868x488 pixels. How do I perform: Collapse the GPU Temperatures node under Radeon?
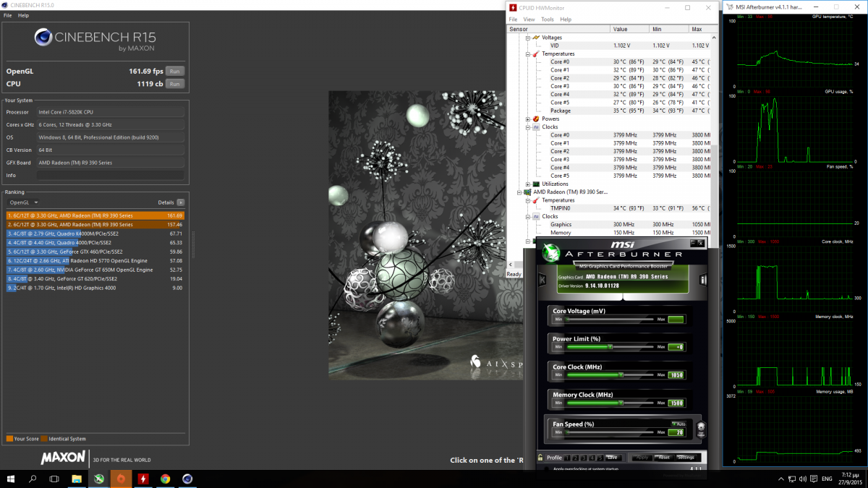[528, 200]
